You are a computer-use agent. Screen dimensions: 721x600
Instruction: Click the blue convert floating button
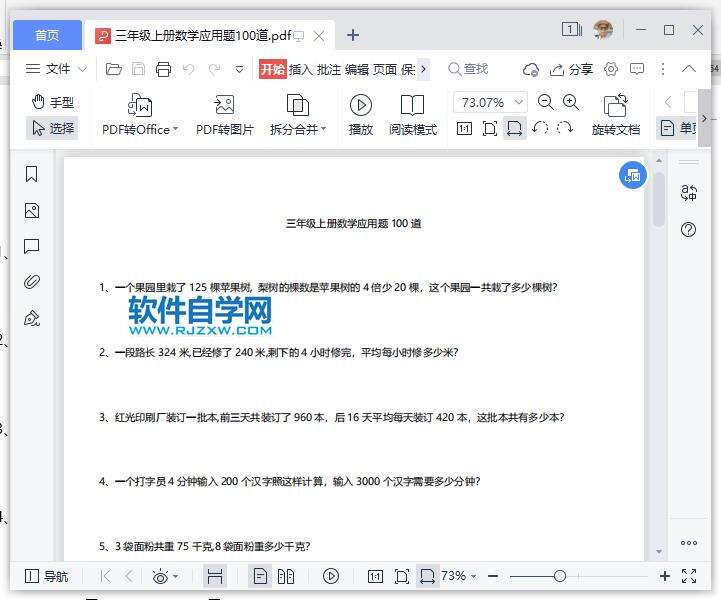(633, 175)
